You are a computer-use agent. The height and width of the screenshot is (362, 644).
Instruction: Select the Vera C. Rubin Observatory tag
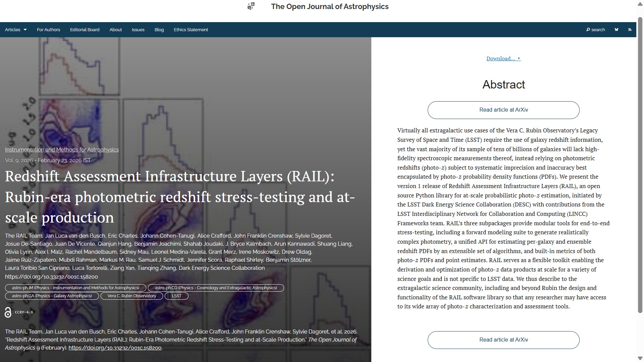(x=131, y=296)
